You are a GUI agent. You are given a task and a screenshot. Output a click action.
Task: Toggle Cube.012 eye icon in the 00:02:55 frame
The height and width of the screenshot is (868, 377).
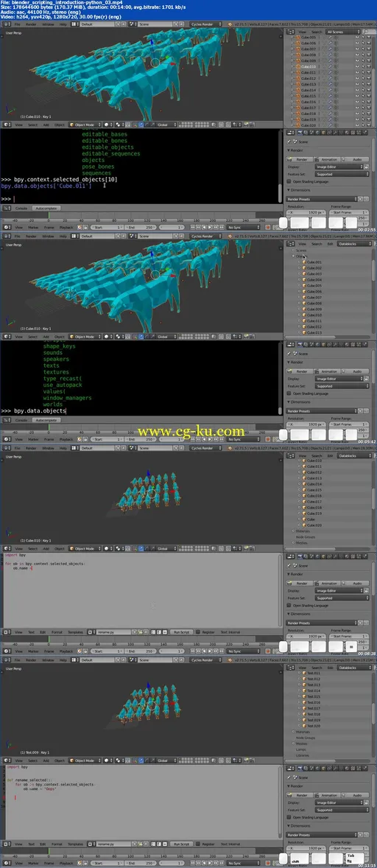(357, 78)
